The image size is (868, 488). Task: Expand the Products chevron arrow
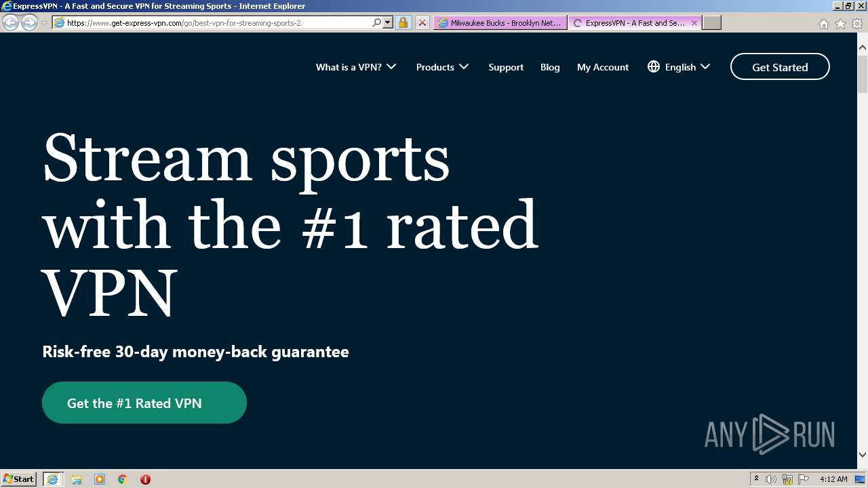[x=464, y=67]
